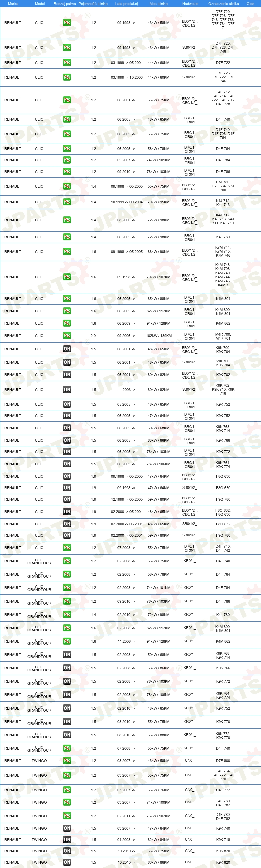261x868 pixels.
Task: Click petrol icon in Clio K4M 804 row
Action: coord(67,299)
